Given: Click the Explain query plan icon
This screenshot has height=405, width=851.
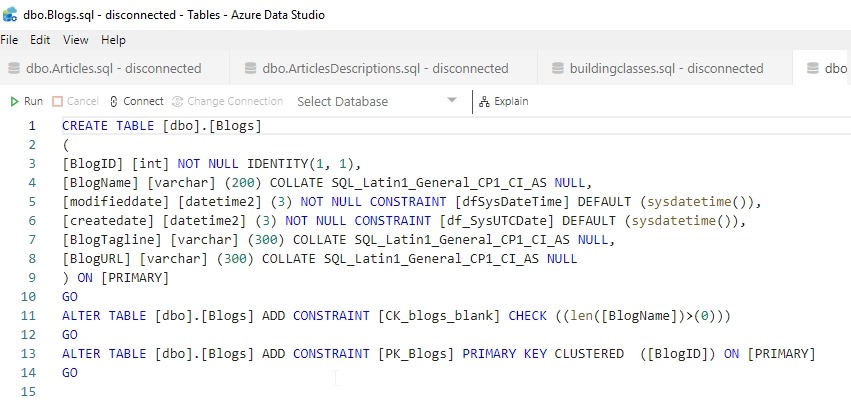Looking at the screenshot, I should (x=484, y=101).
